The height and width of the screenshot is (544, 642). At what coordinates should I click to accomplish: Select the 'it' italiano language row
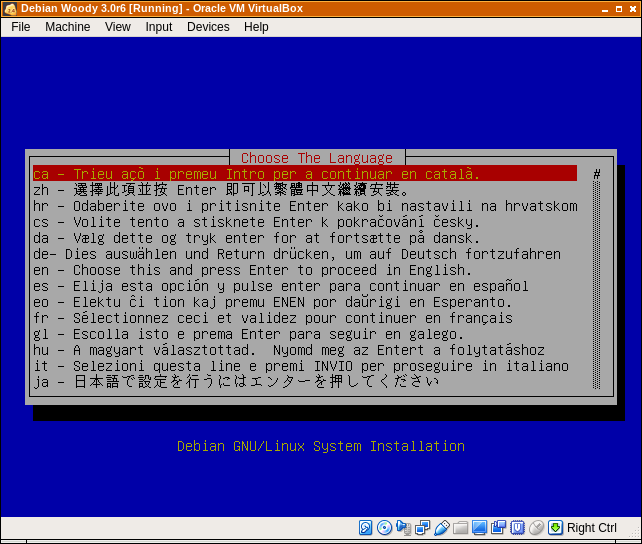click(305, 366)
